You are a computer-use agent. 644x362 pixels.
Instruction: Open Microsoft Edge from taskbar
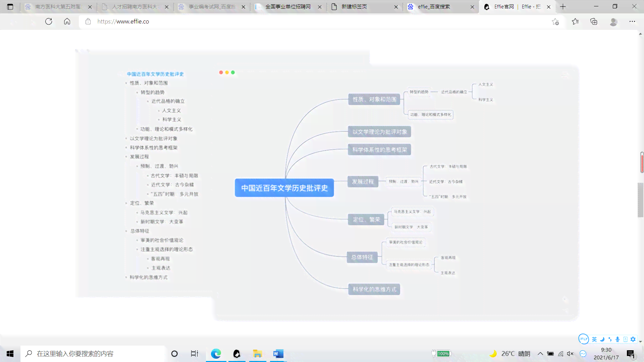coord(216,354)
